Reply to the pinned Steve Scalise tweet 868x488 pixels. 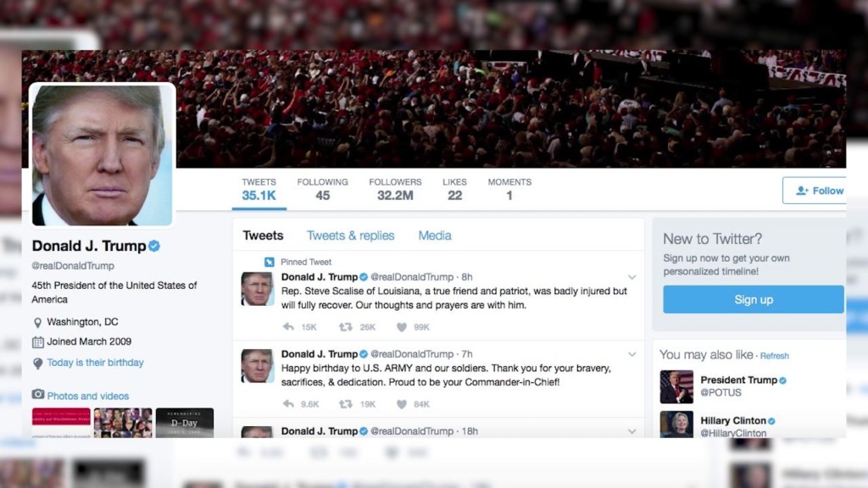point(288,327)
